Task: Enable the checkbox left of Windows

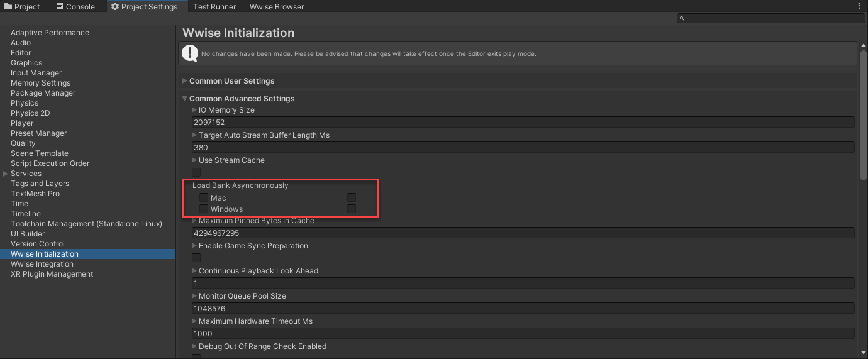Action: [204, 209]
